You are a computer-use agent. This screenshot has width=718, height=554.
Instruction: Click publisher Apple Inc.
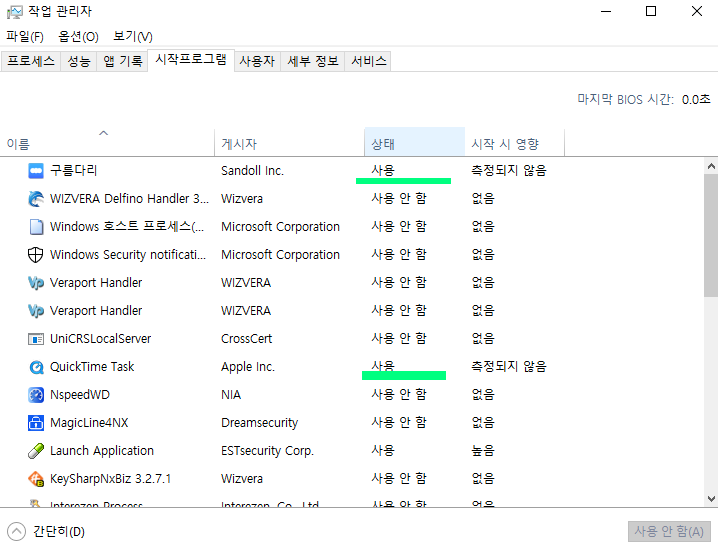(x=248, y=367)
